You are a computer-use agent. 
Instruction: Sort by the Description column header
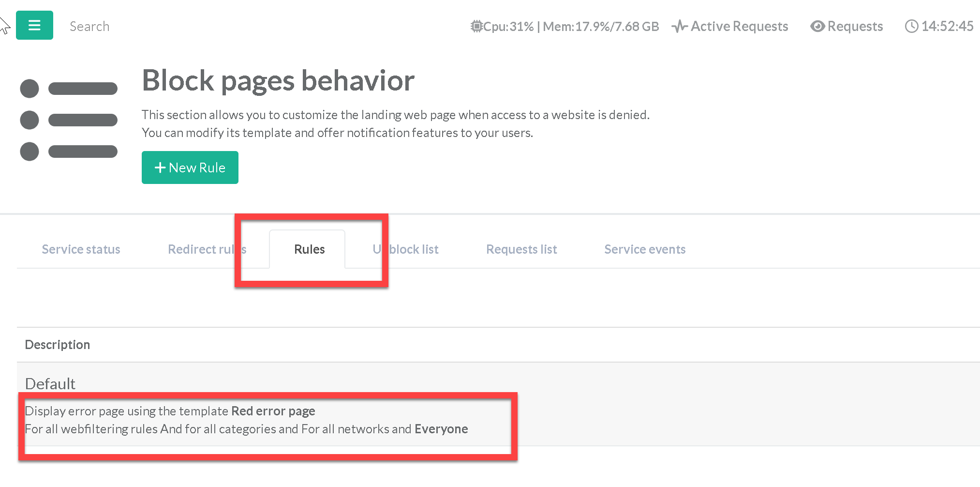point(58,345)
